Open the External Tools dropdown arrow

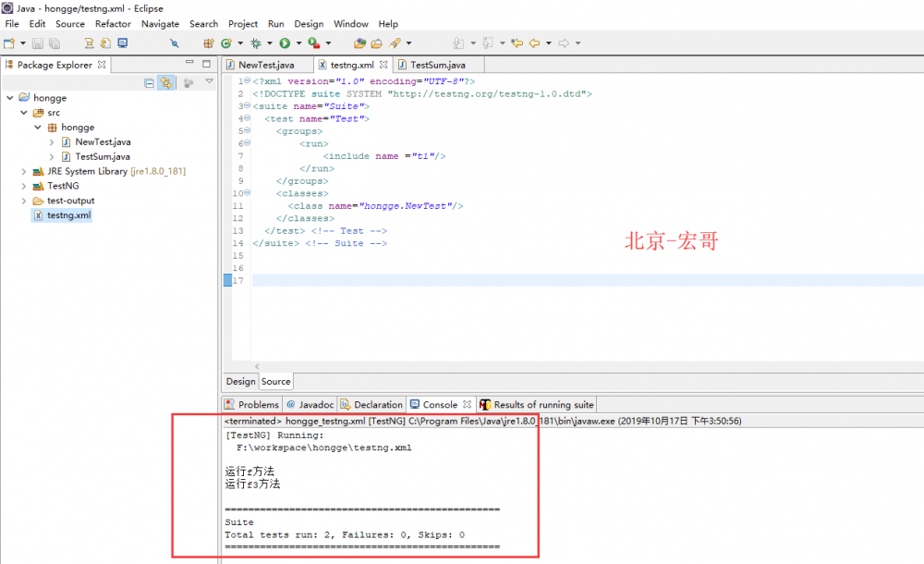(x=328, y=43)
